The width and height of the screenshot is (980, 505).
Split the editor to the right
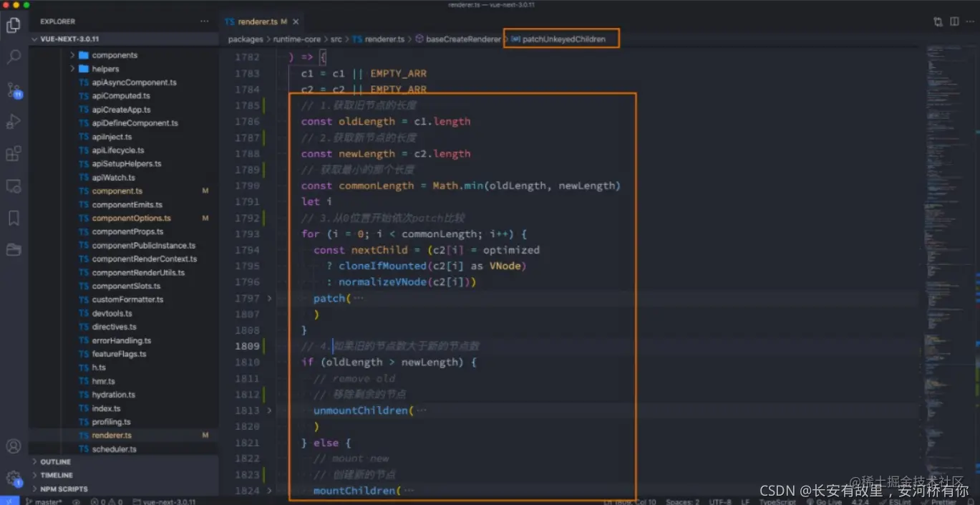tap(954, 22)
